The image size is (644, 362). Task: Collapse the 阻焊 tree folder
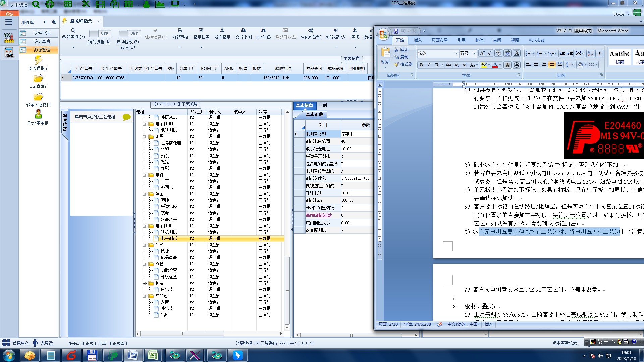tap(144, 137)
